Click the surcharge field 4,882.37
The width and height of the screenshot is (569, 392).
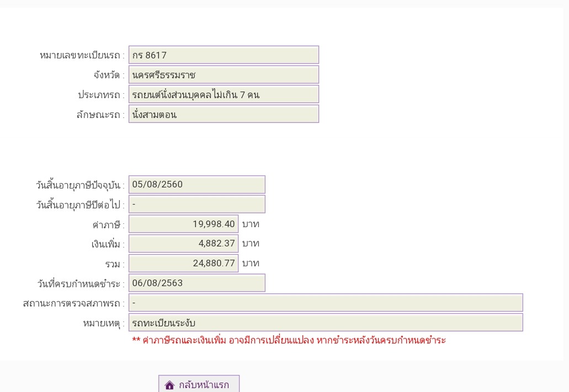click(x=183, y=243)
